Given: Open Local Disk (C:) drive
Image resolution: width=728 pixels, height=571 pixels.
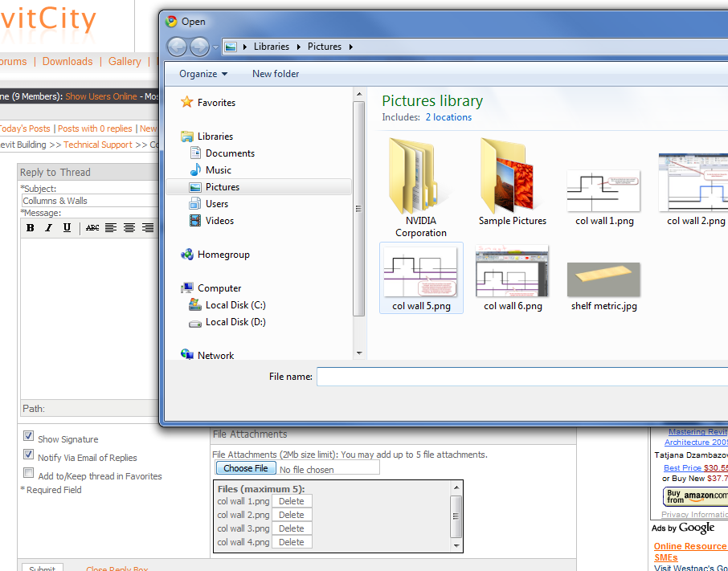Looking at the screenshot, I should click(x=227, y=304).
